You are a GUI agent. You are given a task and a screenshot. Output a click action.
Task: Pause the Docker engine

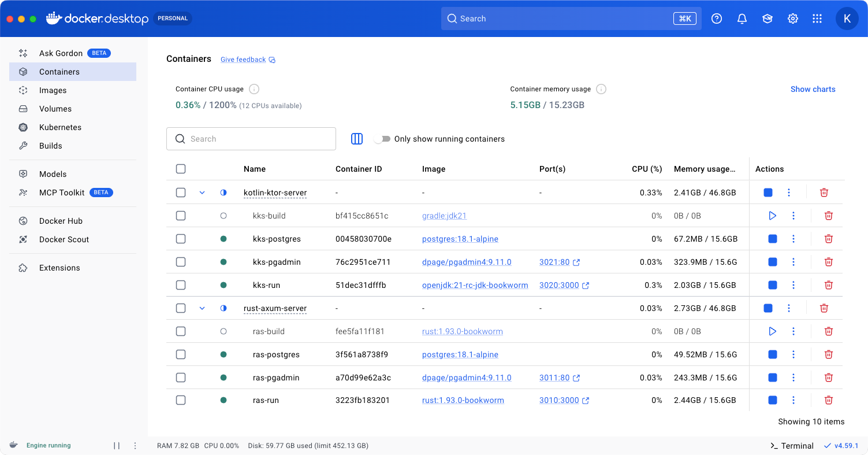117,446
